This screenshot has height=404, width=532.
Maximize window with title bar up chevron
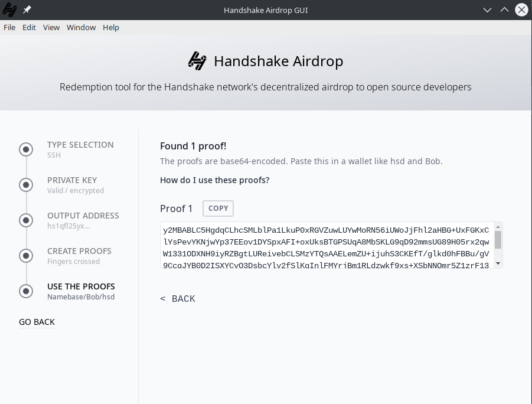pyautogui.click(x=504, y=10)
